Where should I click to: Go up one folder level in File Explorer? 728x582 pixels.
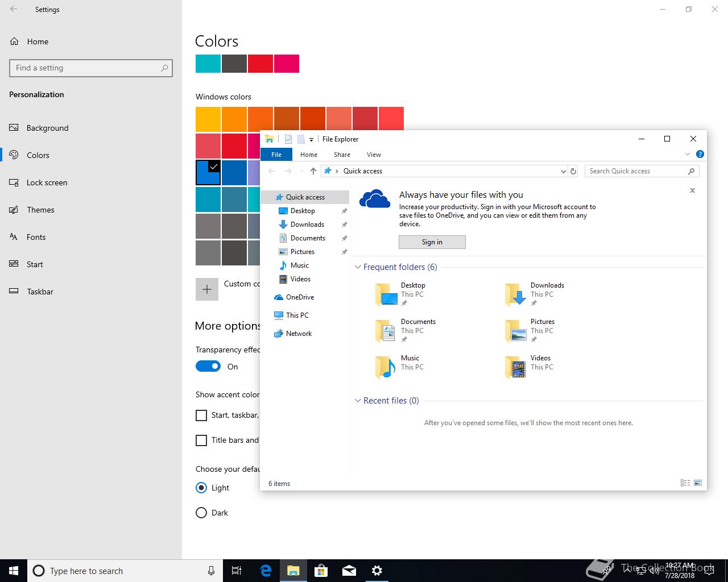click(x=313, y=171)
